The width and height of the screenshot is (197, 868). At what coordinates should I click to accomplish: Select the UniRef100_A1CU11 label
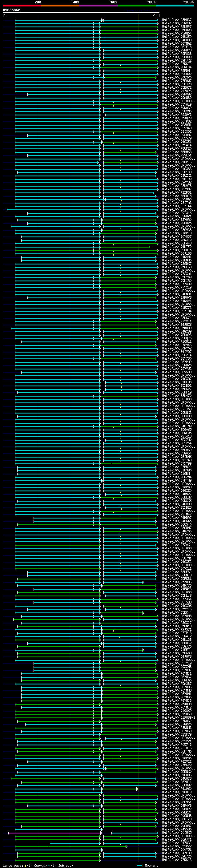pos(177,342)
